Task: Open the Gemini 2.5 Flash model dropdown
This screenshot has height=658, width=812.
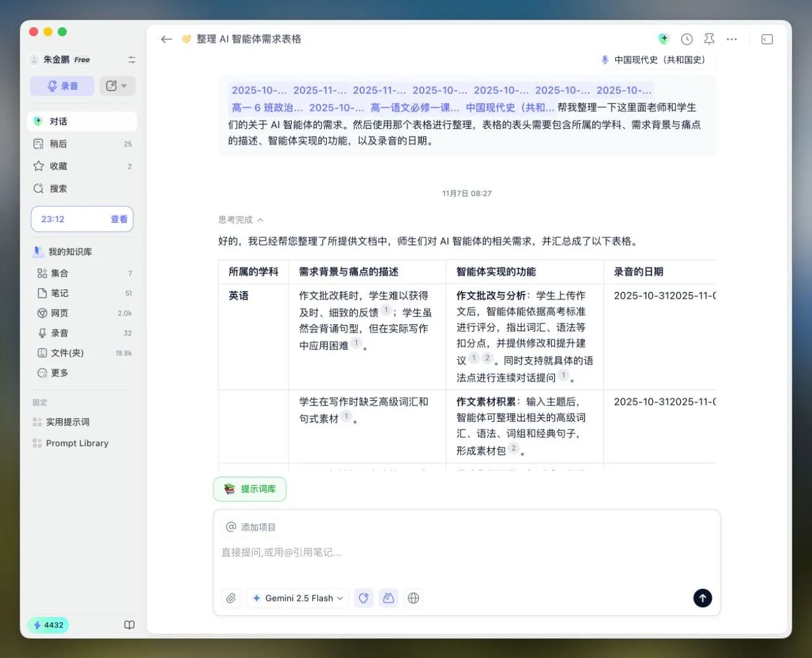Action: click(x=298, y=598)
